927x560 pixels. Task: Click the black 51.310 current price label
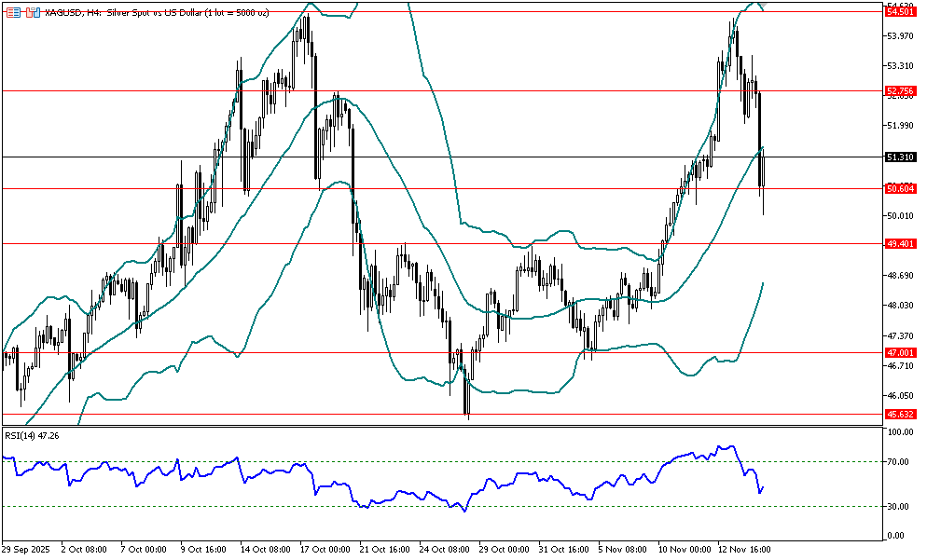(x=899, y=157)
